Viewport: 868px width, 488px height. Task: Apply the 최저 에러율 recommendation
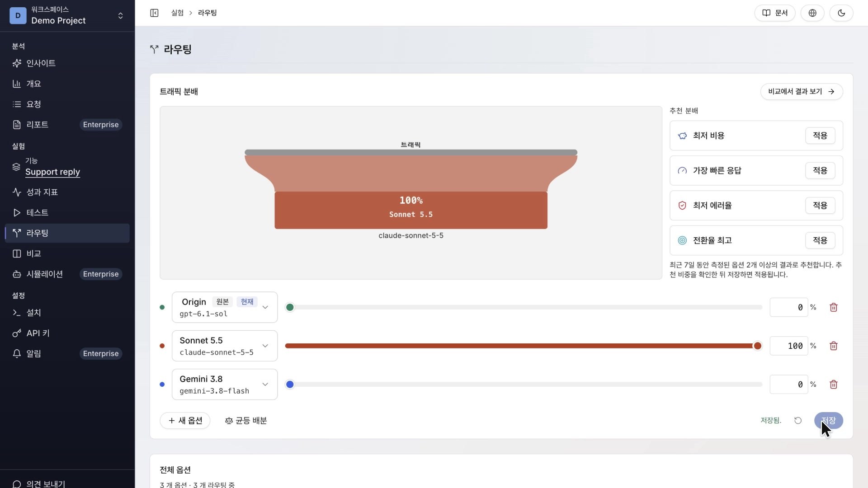tap(820, 205)
